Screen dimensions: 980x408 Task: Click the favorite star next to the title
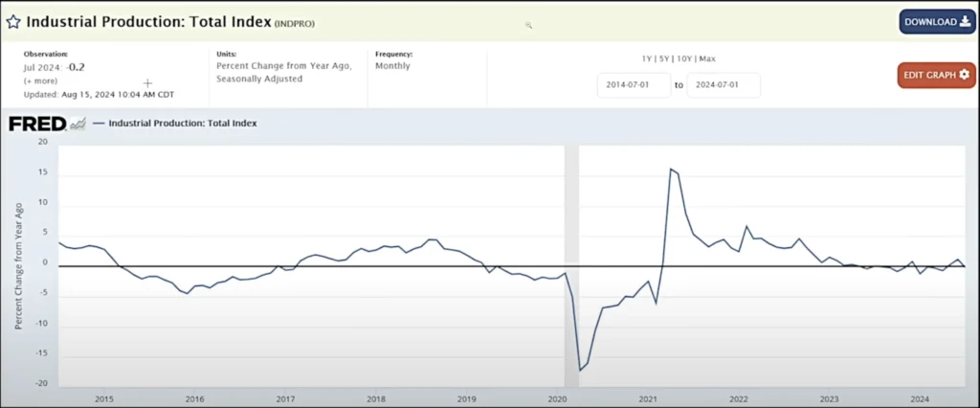click(x=13, y=20)
